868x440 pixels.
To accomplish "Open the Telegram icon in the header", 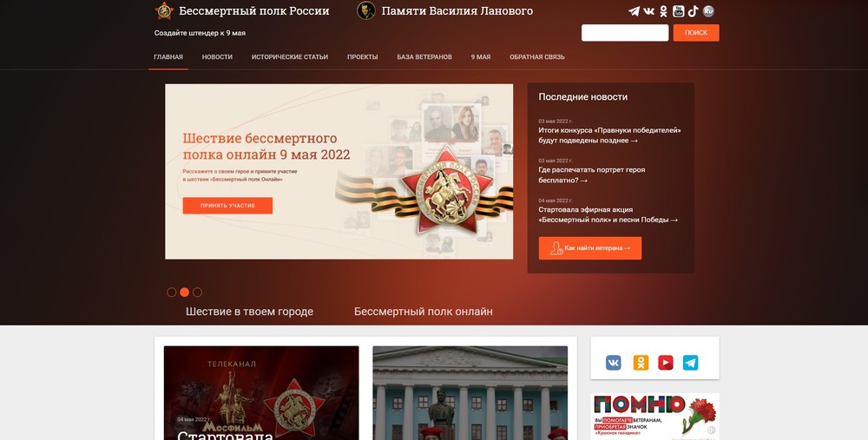I will [x=634, y=11].
